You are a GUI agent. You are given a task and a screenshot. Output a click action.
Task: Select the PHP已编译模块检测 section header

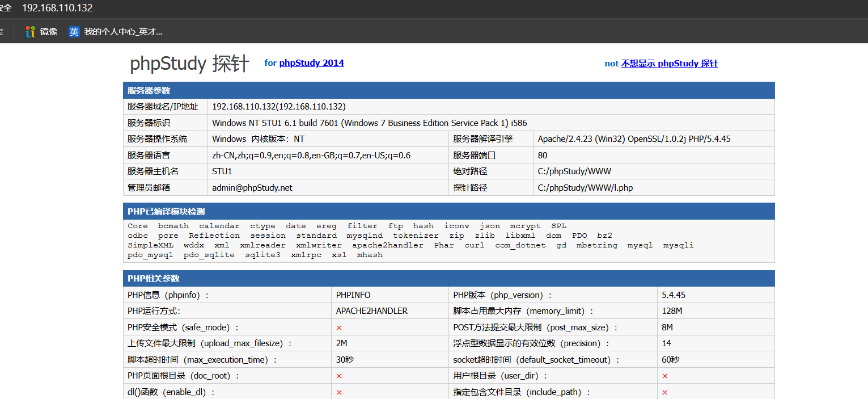click(449, 211)
